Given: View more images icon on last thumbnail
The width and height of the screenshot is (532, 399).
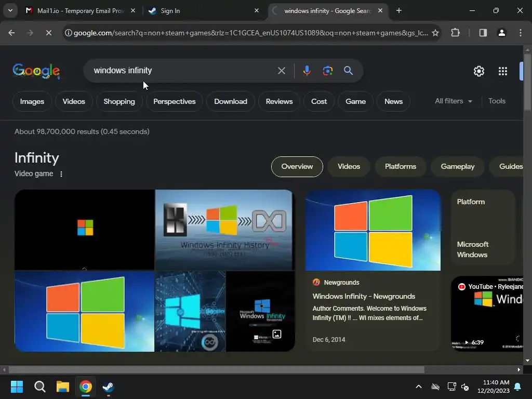Looking at the screenshot, I should [x=277, y=334].
